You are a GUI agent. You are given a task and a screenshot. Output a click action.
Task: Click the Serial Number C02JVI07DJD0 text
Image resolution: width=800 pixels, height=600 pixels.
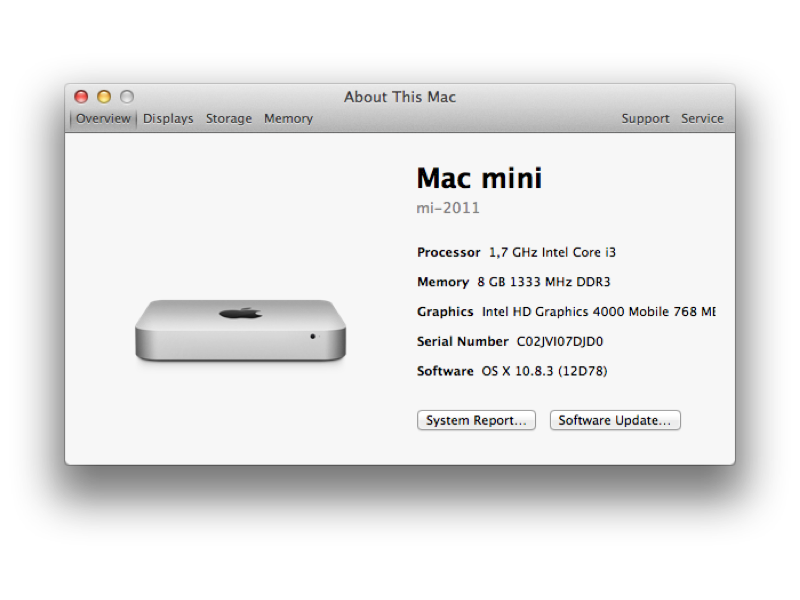point(510,341)
